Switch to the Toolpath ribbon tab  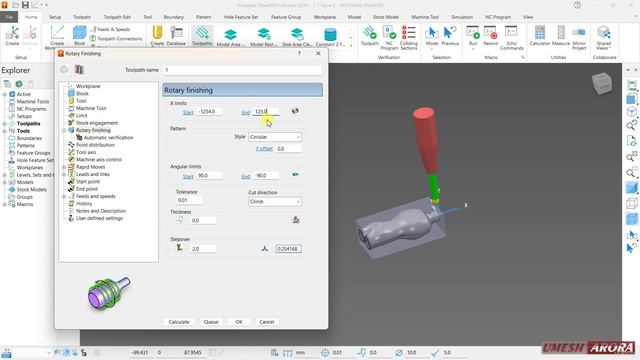coord(82,17)
